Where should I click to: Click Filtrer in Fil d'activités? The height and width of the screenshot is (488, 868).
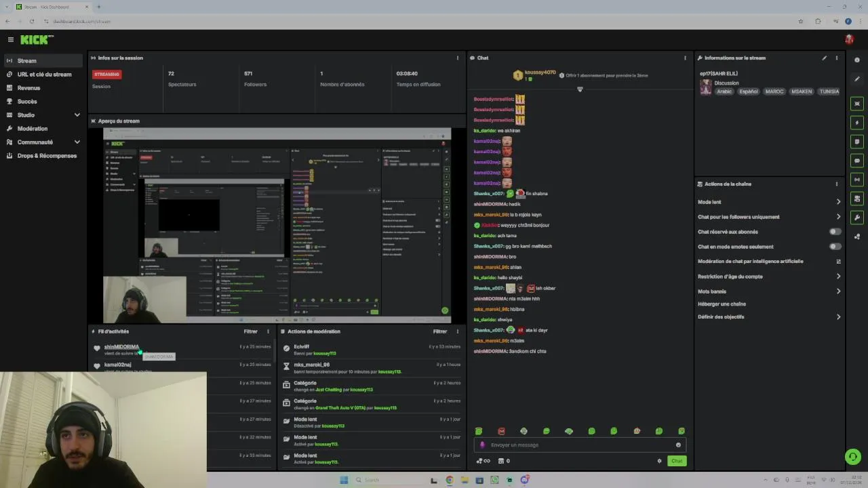coord(251,331)
